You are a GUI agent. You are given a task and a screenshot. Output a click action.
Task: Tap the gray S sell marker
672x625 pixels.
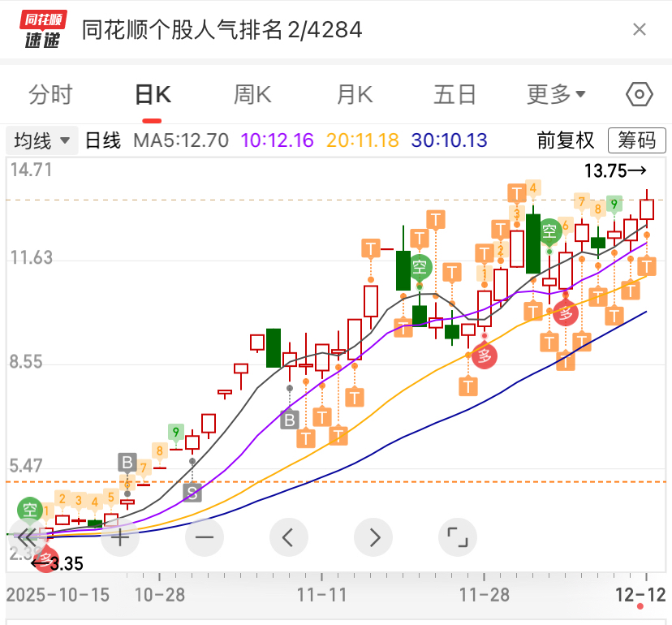[192, 493]
